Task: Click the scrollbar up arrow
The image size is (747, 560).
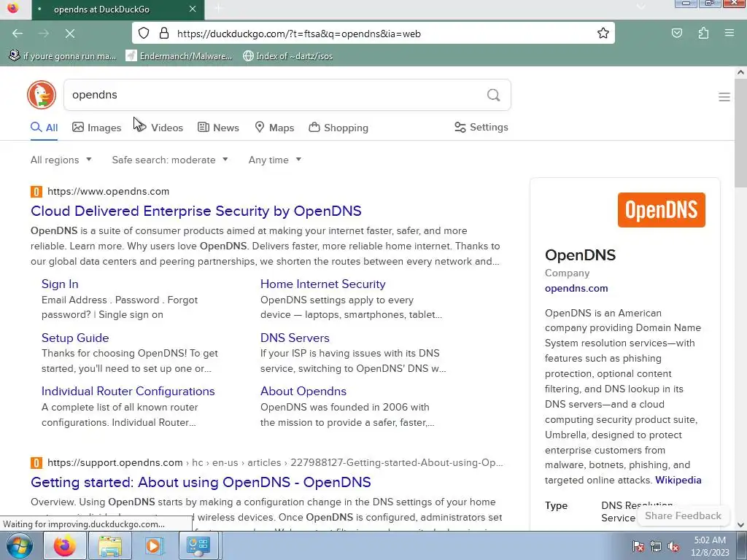Action: 740,72
